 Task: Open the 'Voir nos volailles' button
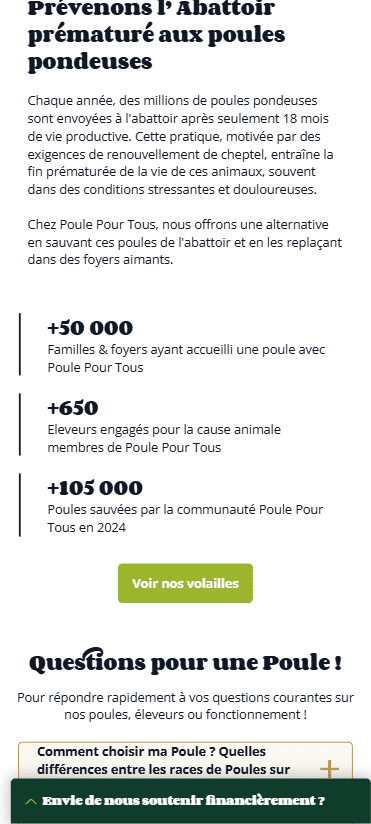(x=185, y=583)
